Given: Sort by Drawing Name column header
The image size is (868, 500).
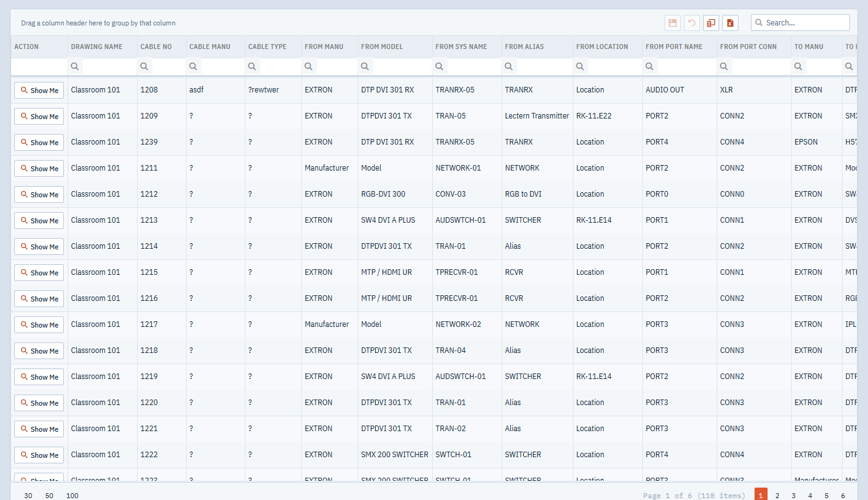Looking at the screenshot, I should click(102, 47).
